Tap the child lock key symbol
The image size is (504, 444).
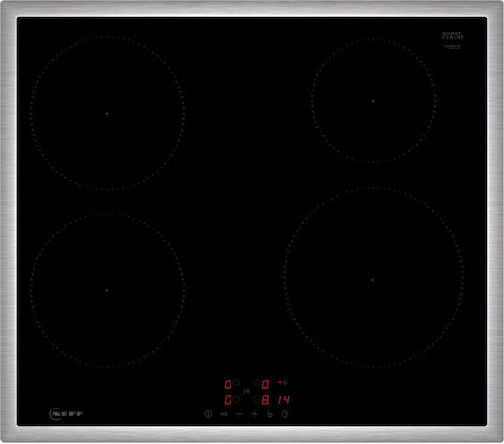(224, 414)
